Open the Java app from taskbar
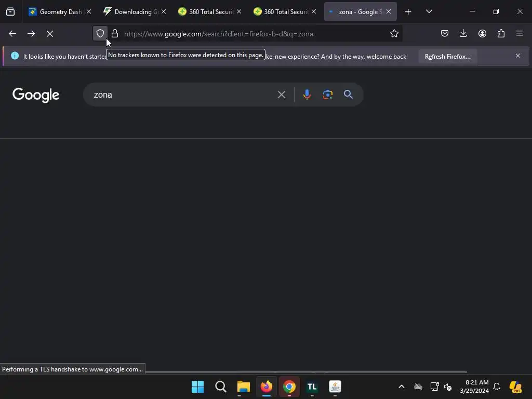Image resolution: width=532 pixels, height=399 pixels. pos(335,387)
